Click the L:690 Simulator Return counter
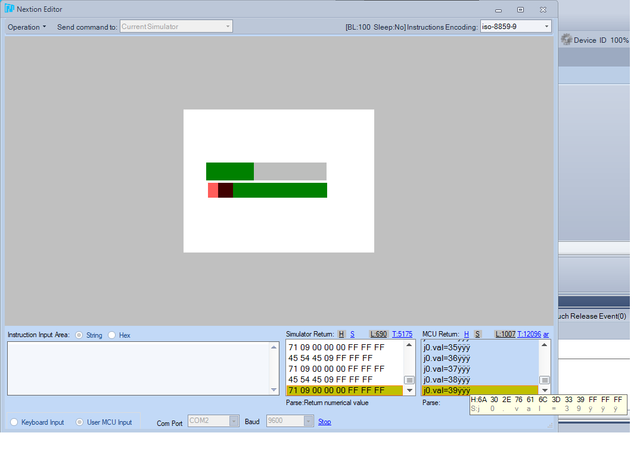The width and height of the screenshot is (640, 449). (378, 334)
